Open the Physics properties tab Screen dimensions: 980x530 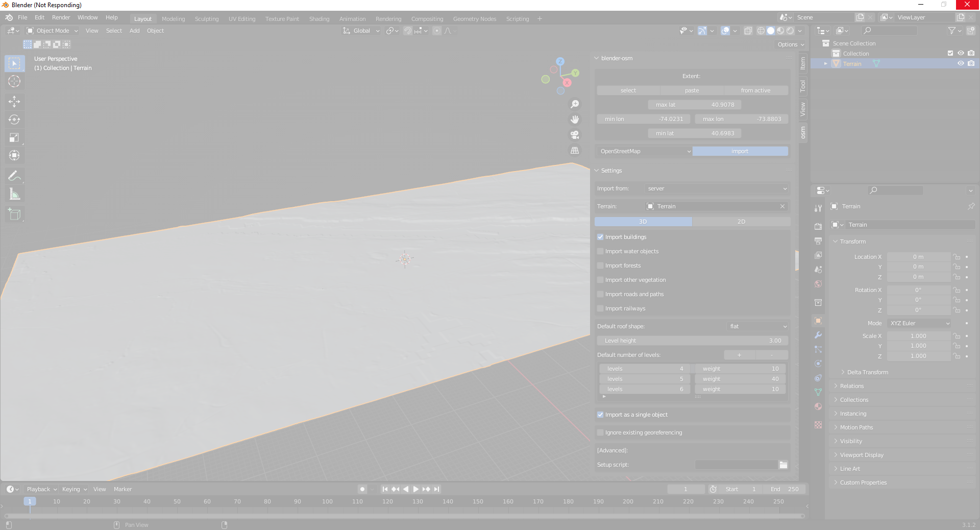[x=818, y=364]
